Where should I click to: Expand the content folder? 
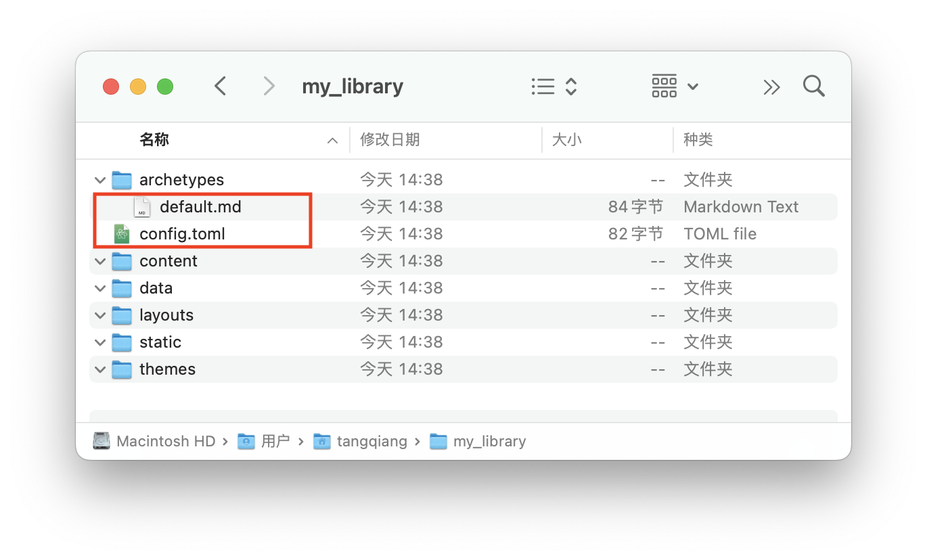click(x=99, y=261)
